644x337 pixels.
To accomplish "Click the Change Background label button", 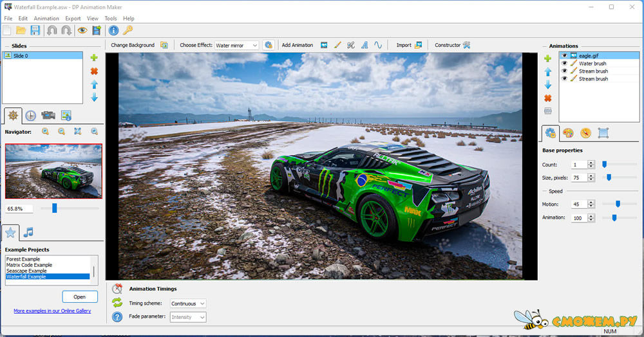I will [x=133, y=45].
